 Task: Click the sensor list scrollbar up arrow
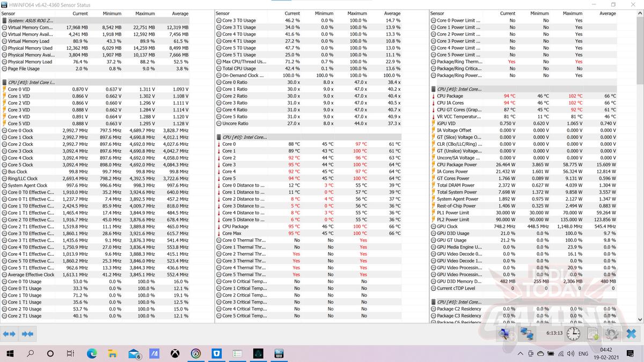(640, 14)
